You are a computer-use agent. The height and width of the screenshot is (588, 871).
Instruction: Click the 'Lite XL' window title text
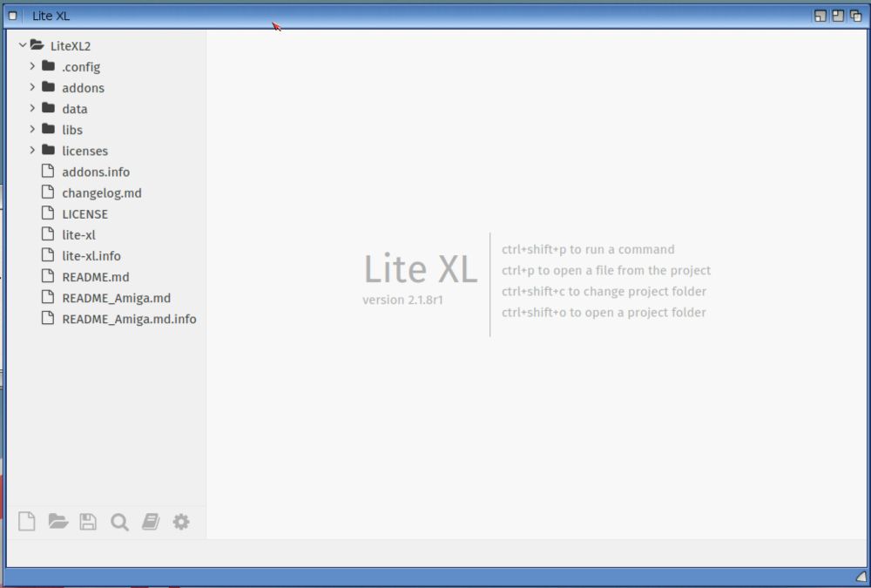(51, 17)
